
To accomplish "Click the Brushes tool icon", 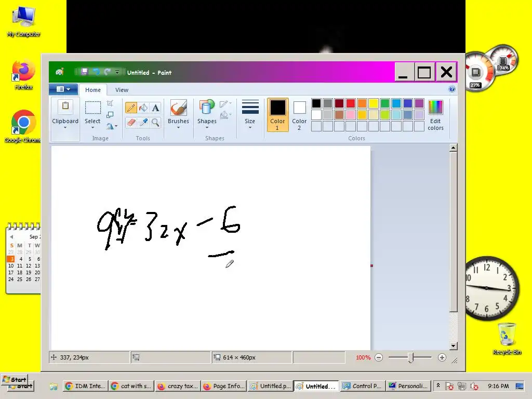I will tap(179, 108).
